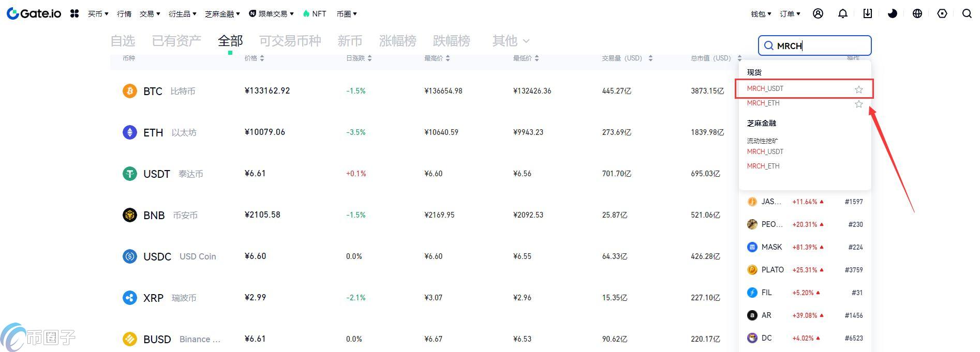
Task: Sort by 日涨跌 column
Action: [359, 58]
